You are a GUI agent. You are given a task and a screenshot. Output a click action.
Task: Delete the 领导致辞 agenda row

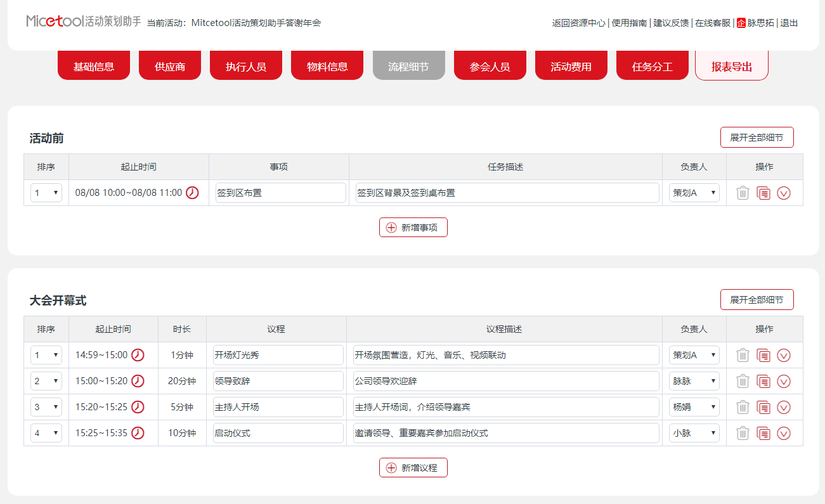pyautogui.click(x=743, y=381)
